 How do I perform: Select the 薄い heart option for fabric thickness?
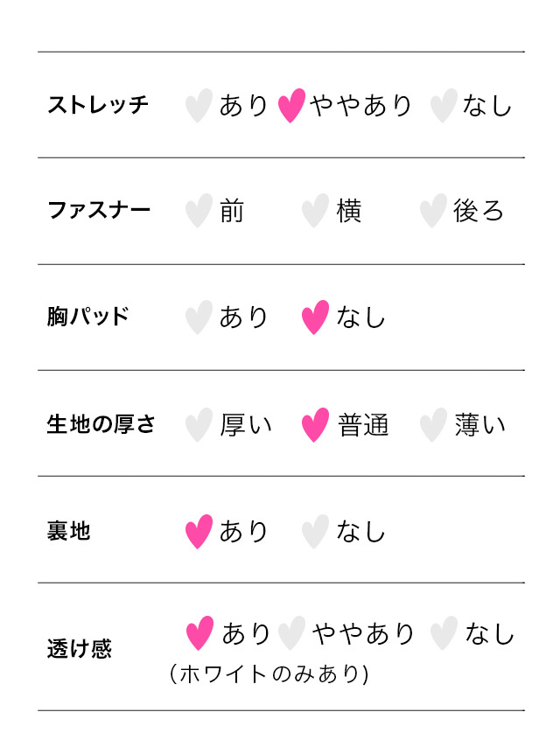pos(433,424)
